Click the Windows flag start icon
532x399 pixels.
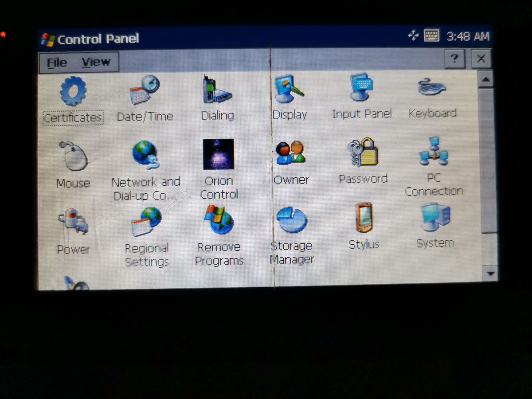pyautogui.click(x=47, y=39)
